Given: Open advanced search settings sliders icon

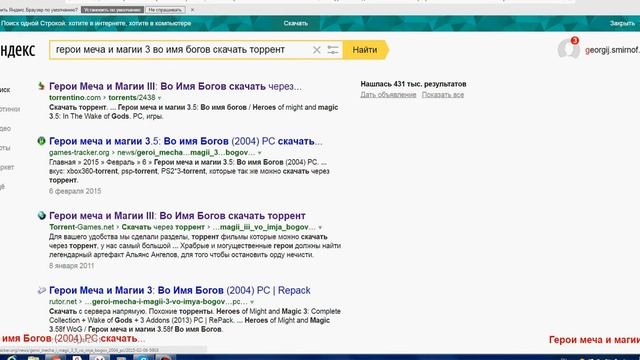Looking at the screenshot, I should click(333, 50).
